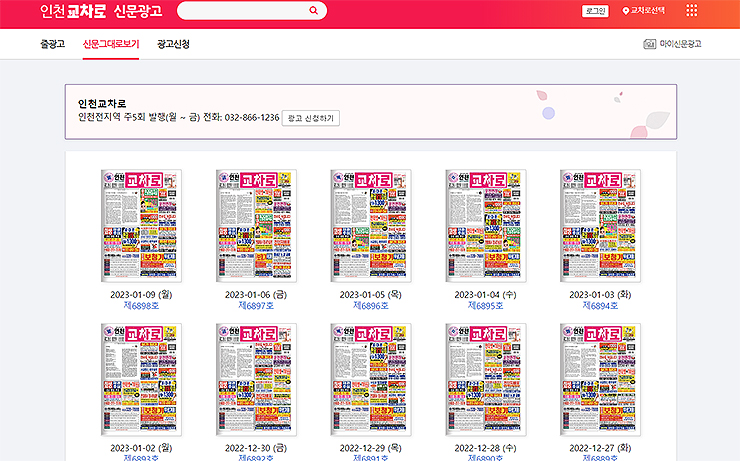Open newspaper thumbnail dated 2023-01-04

pyautogui.click(x=485, y=226)
